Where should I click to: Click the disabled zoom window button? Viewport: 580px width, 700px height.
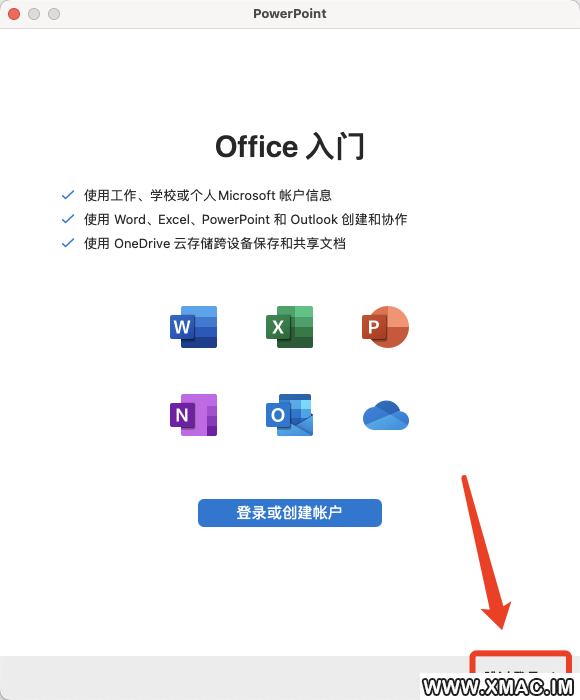[x=54, y=14]
